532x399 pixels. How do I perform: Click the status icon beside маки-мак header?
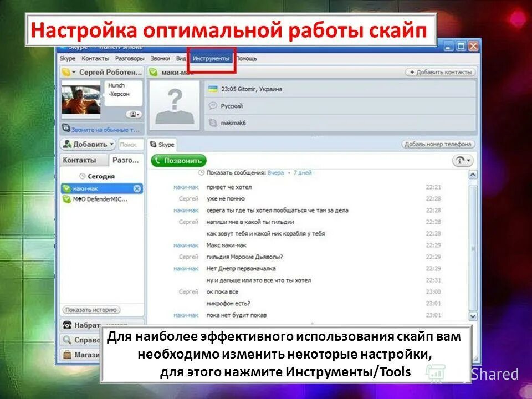pos(153,72)
